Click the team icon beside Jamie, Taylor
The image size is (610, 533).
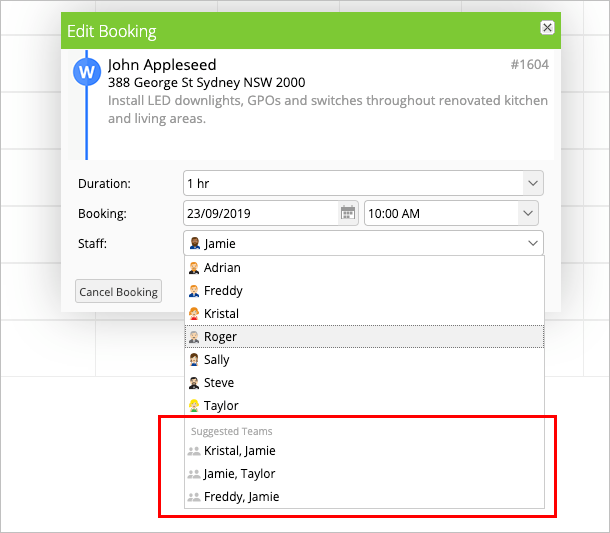[x=194, y=474]
